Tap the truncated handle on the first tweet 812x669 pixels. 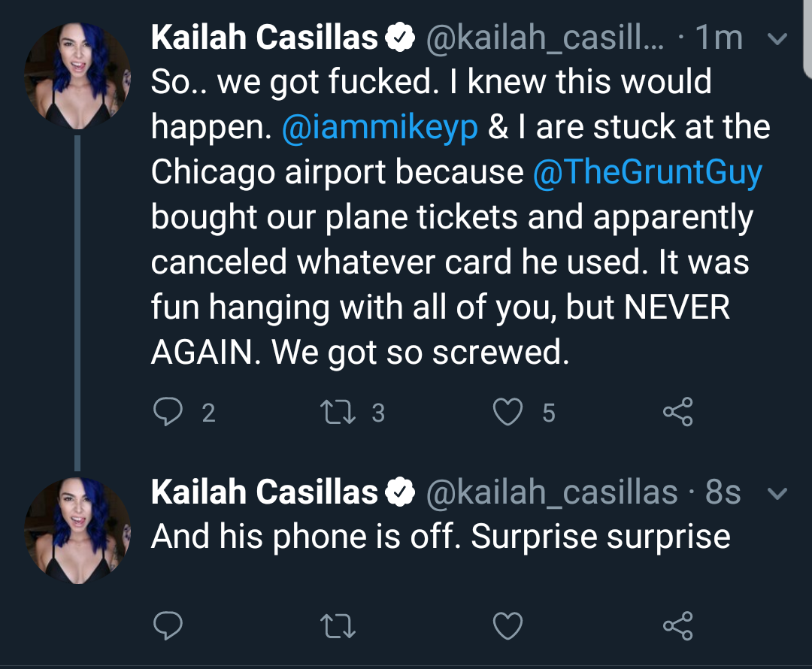coord(545,38)
